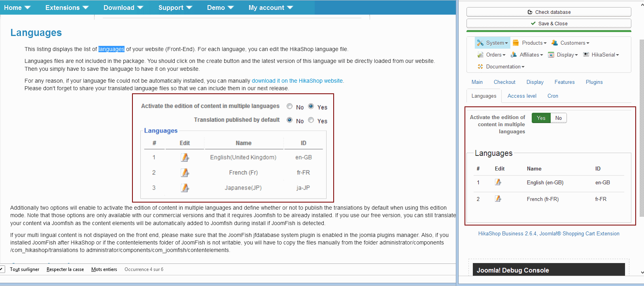
Task: Click the HikaSerial key icon
Action: [586, 55]
